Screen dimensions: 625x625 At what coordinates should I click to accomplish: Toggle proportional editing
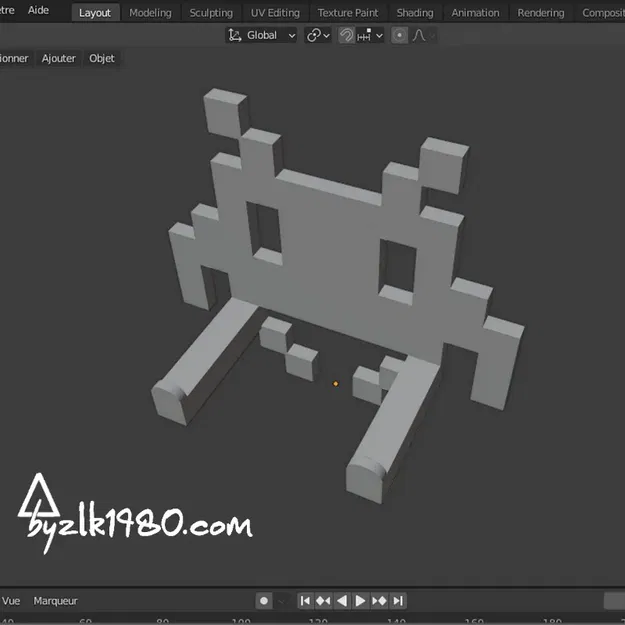tap(399, 35)
